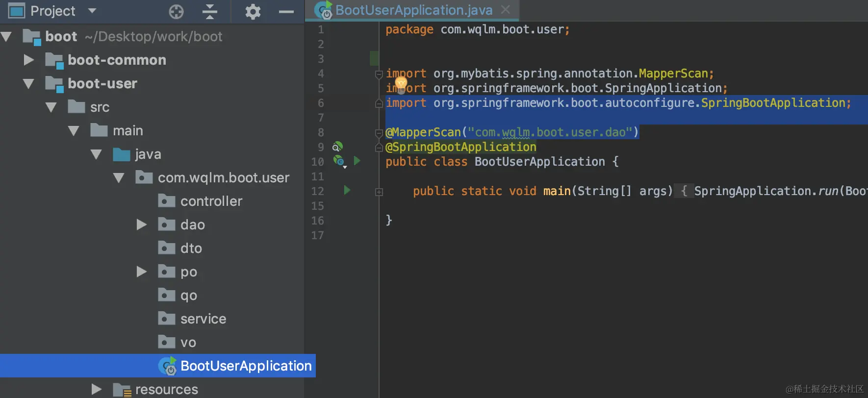This screenshot has height=398, width=868.
Task: Click the closing brace on line 16
Action: [389, 220]
